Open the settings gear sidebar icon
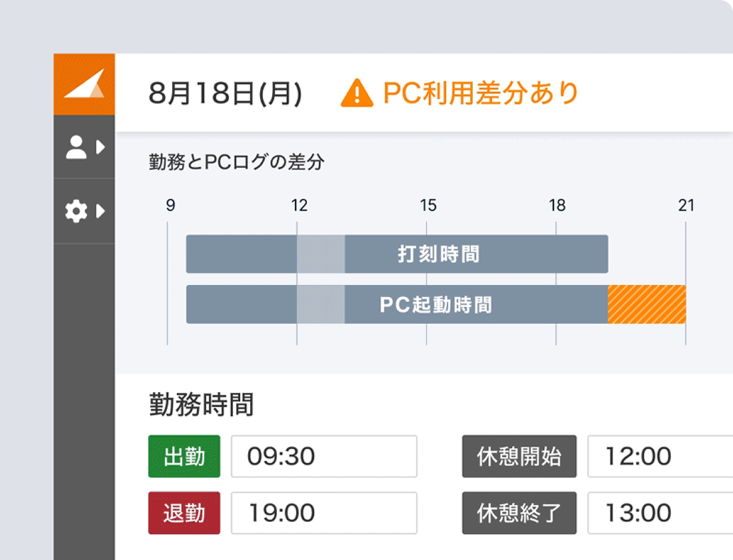733x560 pixels. pyautogui.click(x=76, y=211)
